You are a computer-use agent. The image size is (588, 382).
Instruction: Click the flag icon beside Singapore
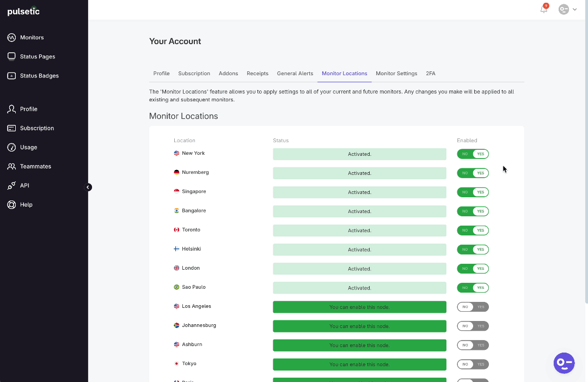pyautogui.click(x=176, y=191)
